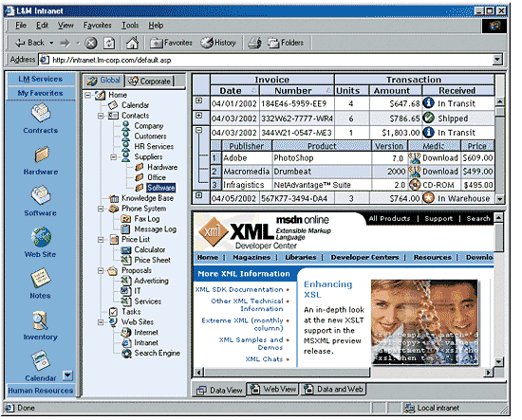
Task: Open the Web Site globe icon
Action: 41,237
